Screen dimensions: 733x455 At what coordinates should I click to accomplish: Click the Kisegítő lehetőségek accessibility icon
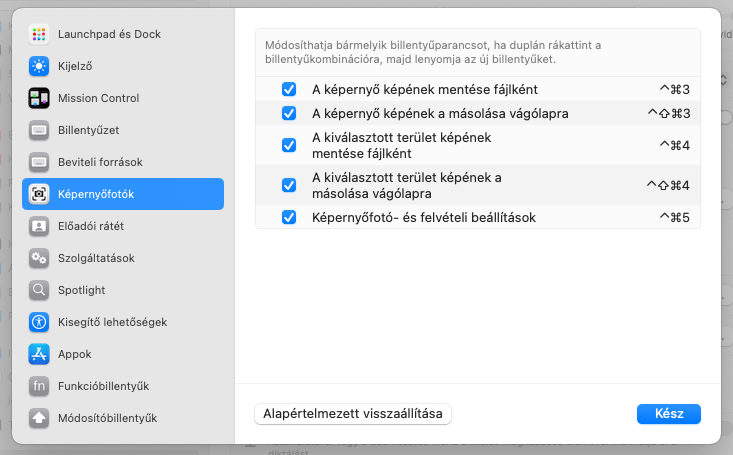[39, 322]
